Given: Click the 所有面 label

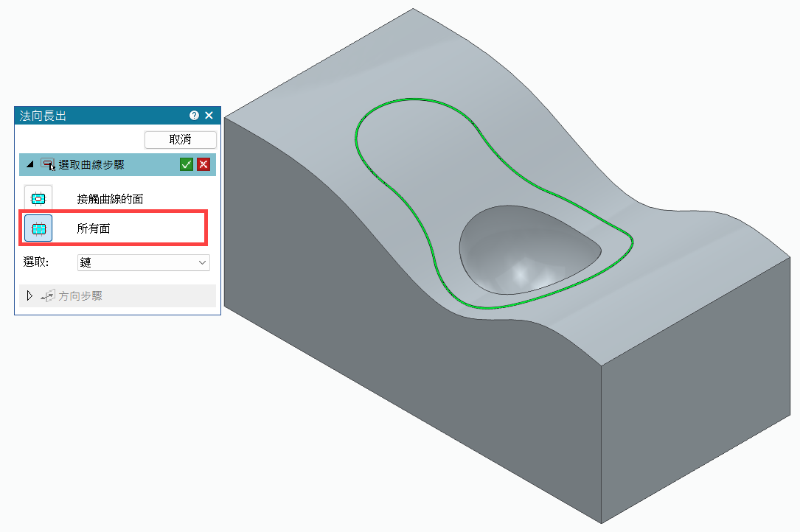Looking at the screenshot, I should [94, 228].
